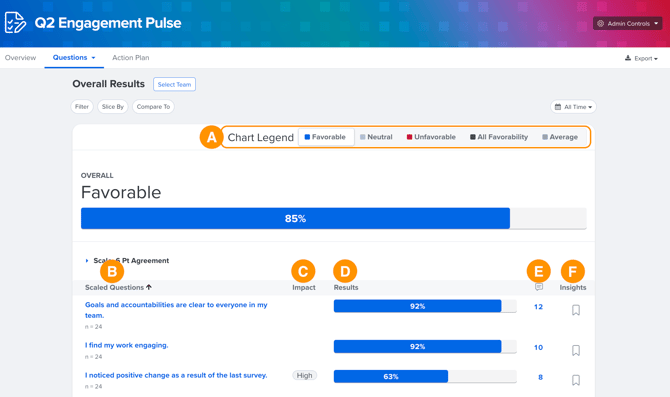Bookmark the positive change question insight
The width and height of the screenshot is (670, 397).
point(576,380)
